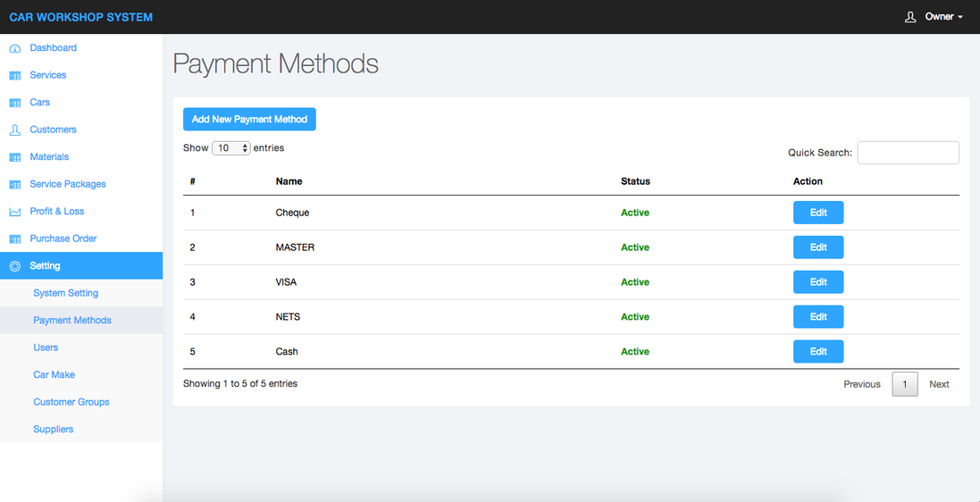Click the Owner user profile icon

(910, 17)
